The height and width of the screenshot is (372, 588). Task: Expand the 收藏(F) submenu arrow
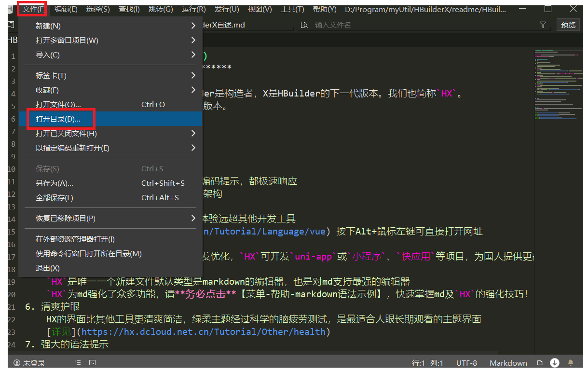[x=193, y=90]
